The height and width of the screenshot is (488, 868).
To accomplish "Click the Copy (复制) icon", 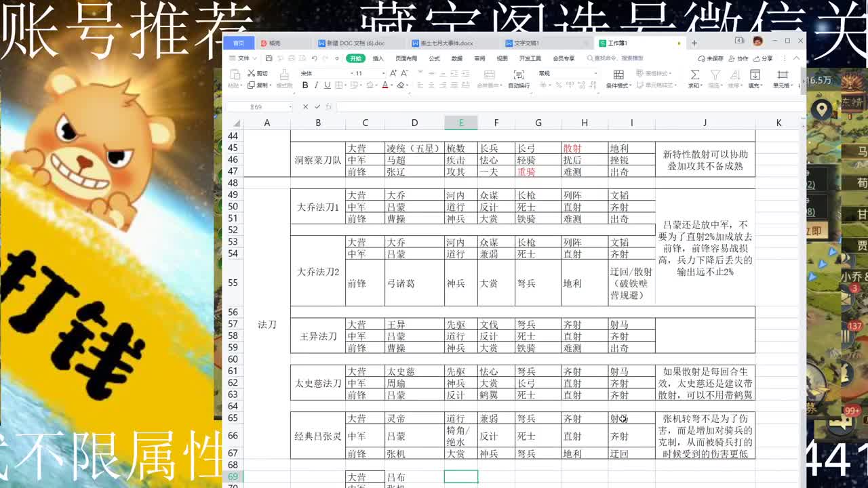I will [x=251, y=85].
